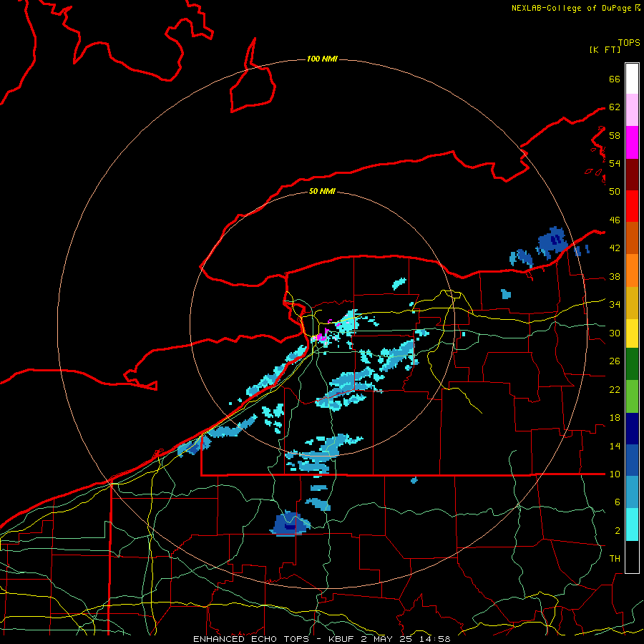Click the 22 scale value
Screen dimensions: 644x644
coord(615,389)
